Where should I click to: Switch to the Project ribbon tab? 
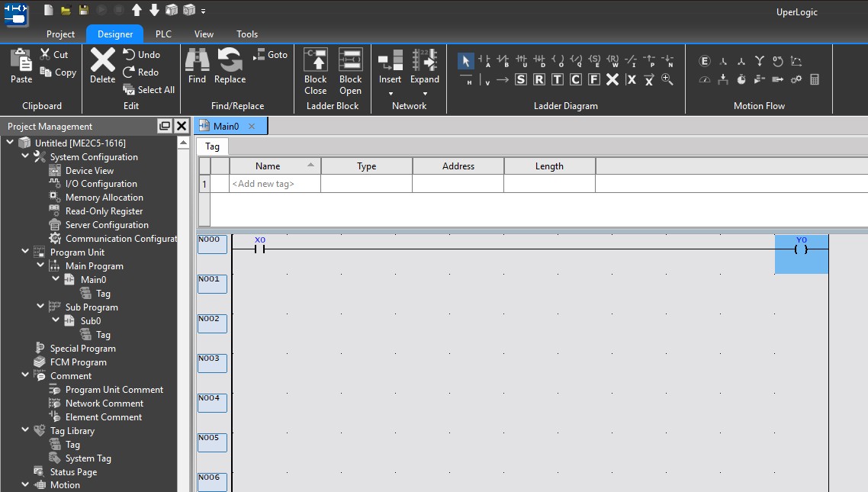click(60, 34)
